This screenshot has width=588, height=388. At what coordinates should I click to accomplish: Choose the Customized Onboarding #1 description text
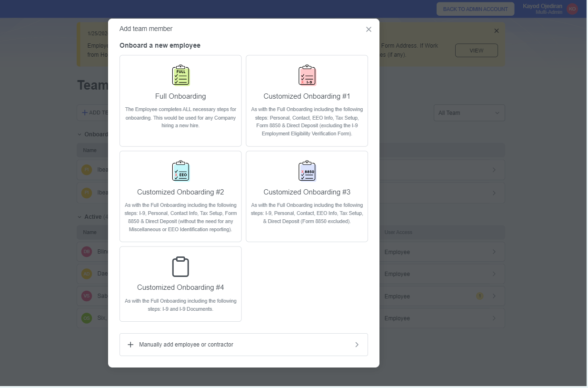(x=307, y=122)
